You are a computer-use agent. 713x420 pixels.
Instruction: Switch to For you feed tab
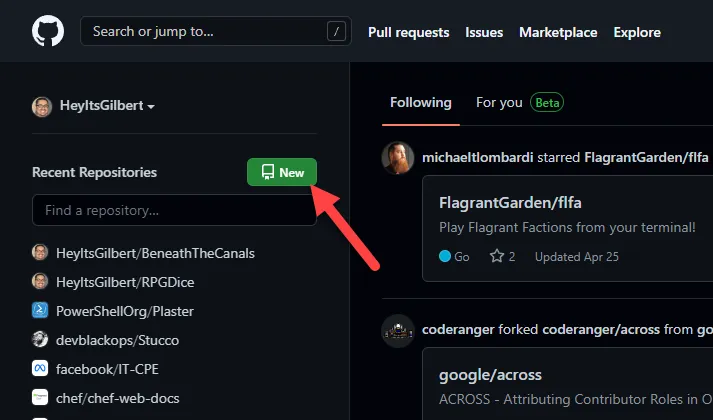point(520,103)
